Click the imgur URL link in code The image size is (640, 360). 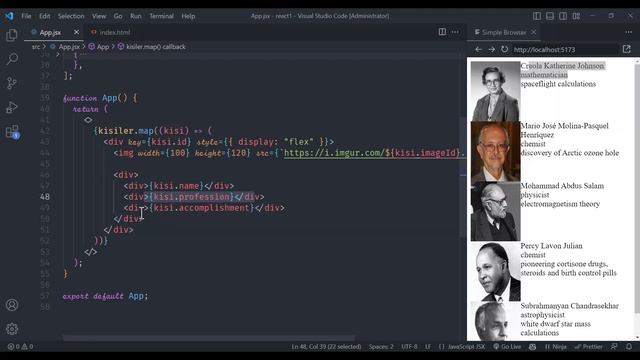click(374, 153)
